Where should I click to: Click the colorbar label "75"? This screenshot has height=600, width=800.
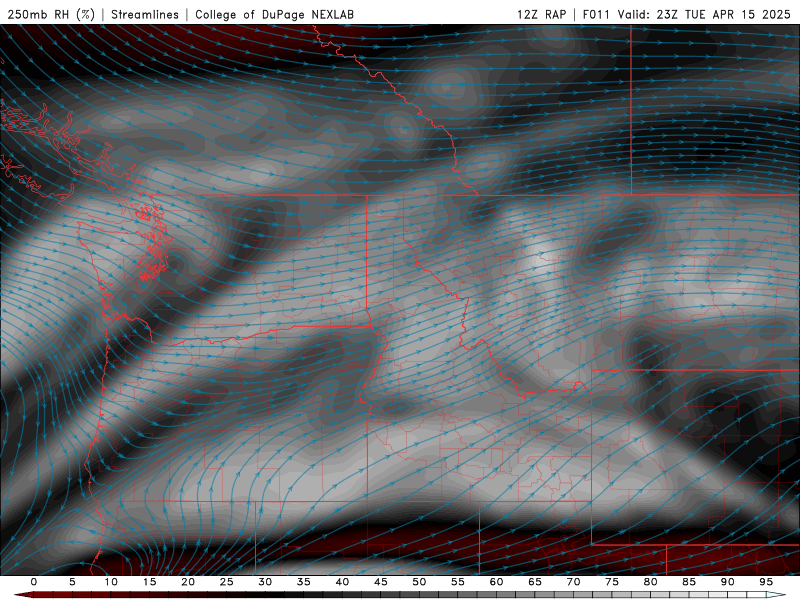(612, 582)
